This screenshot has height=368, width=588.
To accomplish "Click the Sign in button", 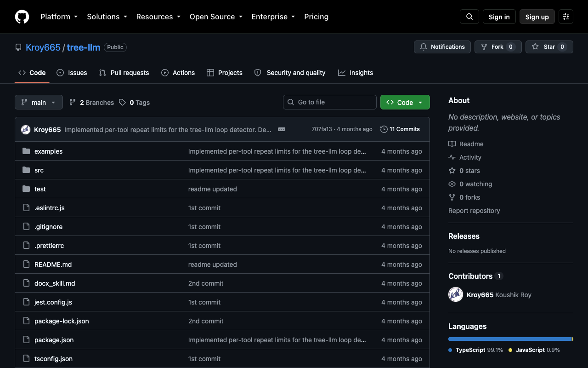I will pos(499,17).
